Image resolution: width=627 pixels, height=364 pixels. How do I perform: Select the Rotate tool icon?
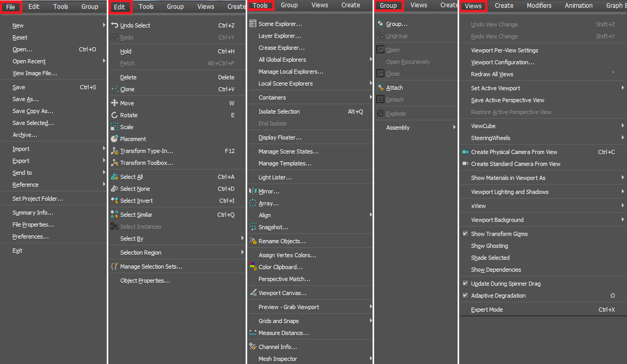coord(114,115)
